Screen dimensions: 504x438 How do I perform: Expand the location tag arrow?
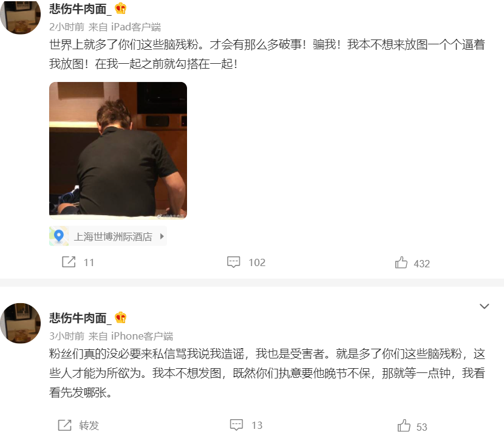(162, 236)
